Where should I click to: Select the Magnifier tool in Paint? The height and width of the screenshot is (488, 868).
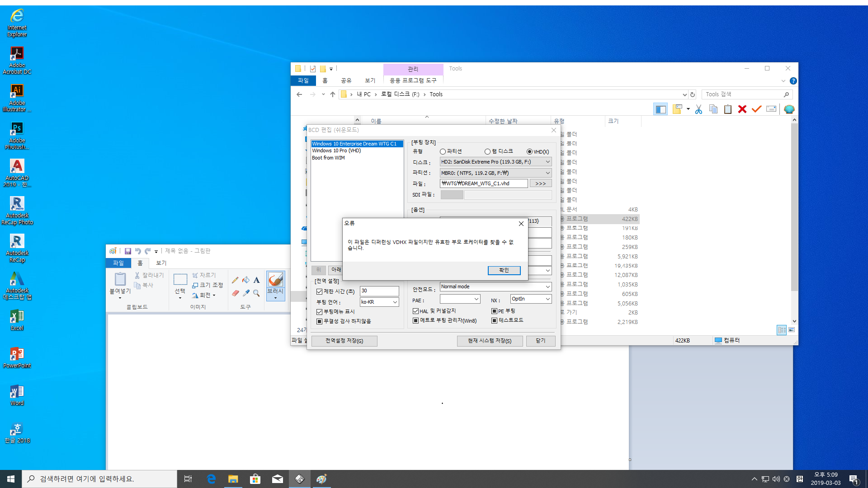coord(256,293)
